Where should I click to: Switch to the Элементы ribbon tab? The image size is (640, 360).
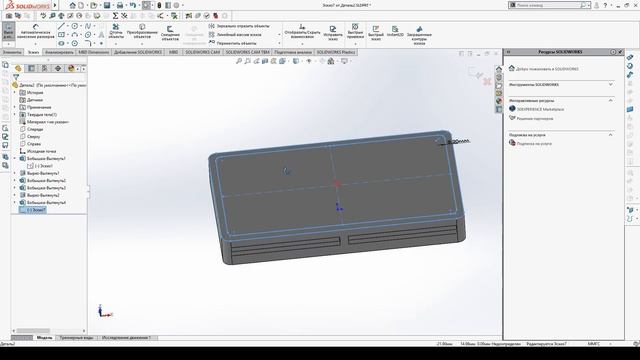coord(12,52)
